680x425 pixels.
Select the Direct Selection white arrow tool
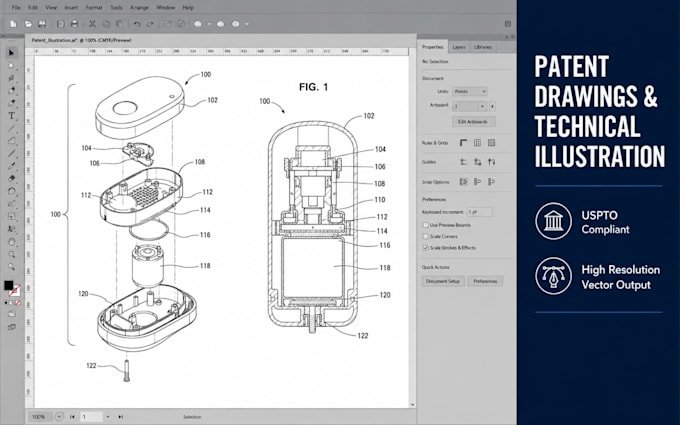[12, 66]
